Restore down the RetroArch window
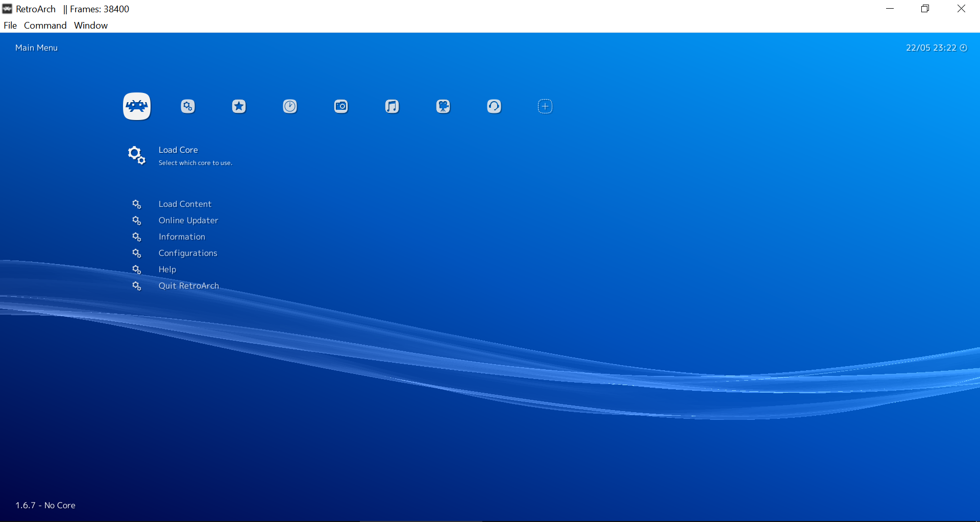The image size is (980, 522). click(925, 9)
